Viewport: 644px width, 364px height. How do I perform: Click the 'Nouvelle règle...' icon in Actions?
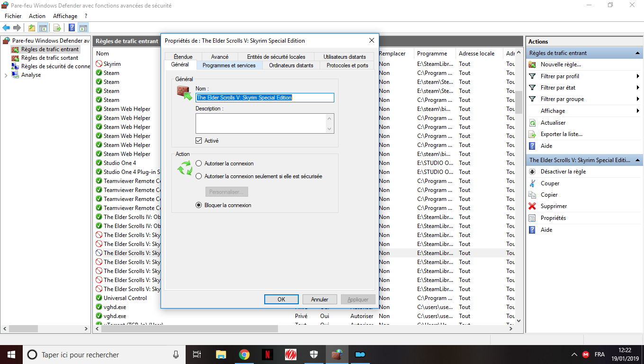tap(532, 64)
